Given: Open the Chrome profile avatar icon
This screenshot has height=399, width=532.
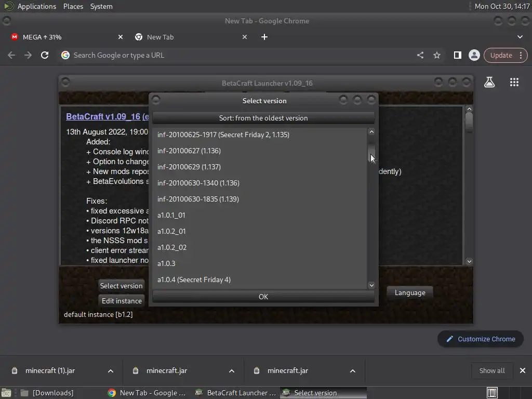Looking at the screenshot, I should tap(474, 55).
